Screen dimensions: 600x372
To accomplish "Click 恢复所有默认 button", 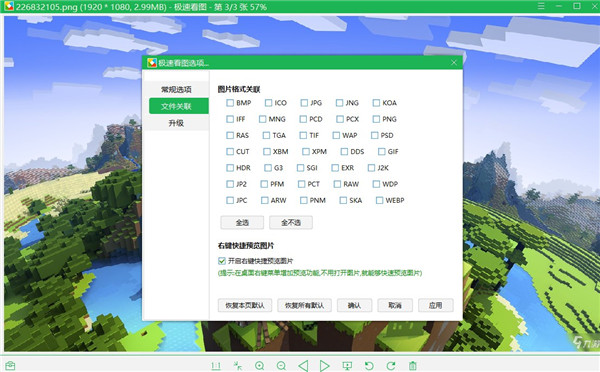I will pos(305,305).
